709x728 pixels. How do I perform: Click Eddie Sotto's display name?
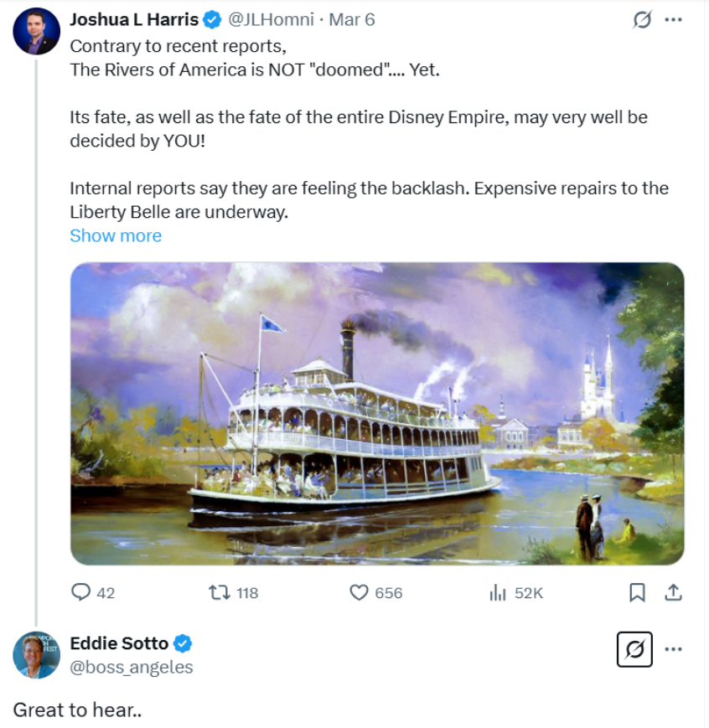tap(119, 643)
